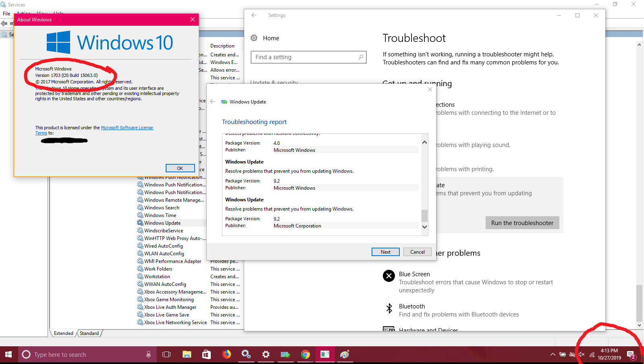Click the troubleshooting report scrollbar thumb

[424, 215]
